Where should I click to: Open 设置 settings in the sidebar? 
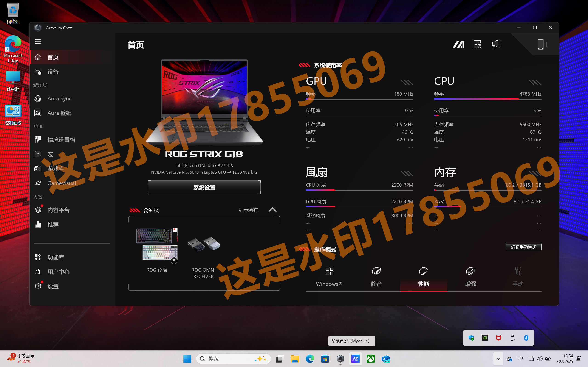(53, 286)
